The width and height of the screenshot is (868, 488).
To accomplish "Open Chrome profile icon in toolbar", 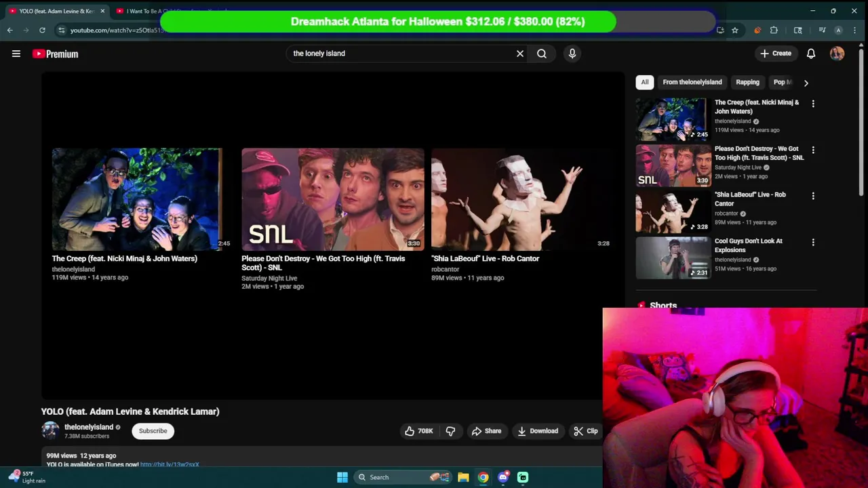I will pyautogui.click(x=838, y=30).
